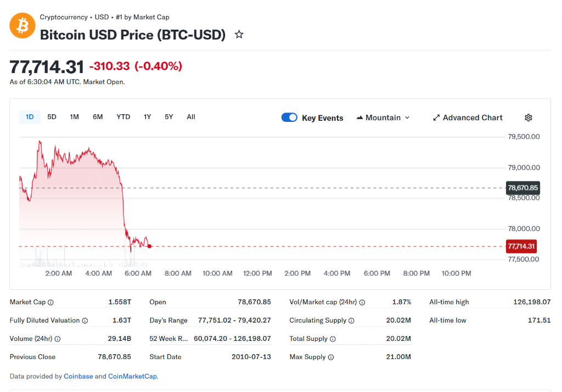This screenshot has height=392, width=562.
Task: Open the Coinbase data provider link
Action: 78,376
